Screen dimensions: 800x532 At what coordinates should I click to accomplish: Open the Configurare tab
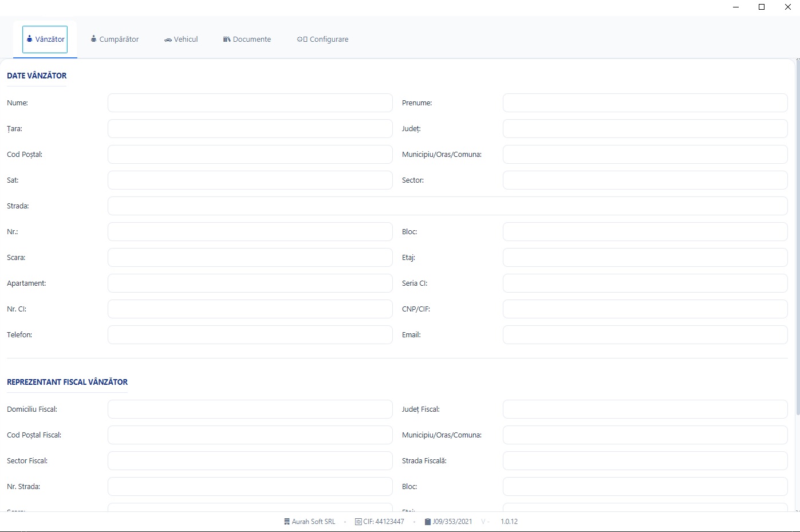322,40
